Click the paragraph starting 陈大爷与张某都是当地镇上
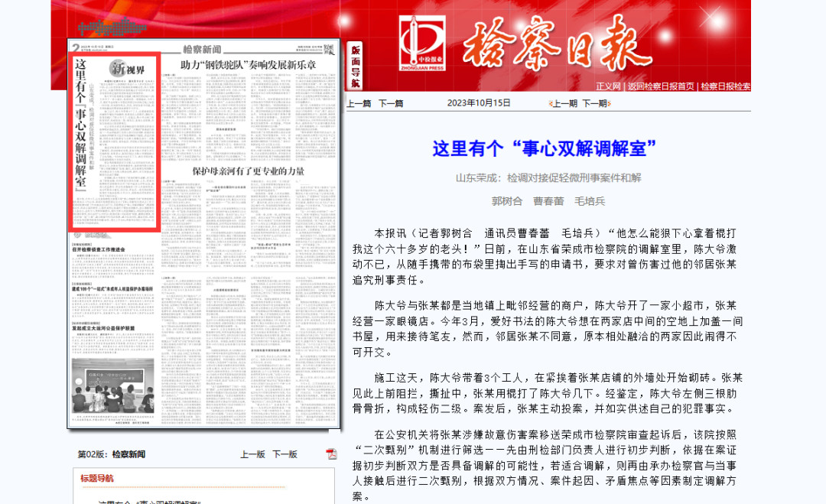Screen dimensions: 826x504 click(548, 329)
